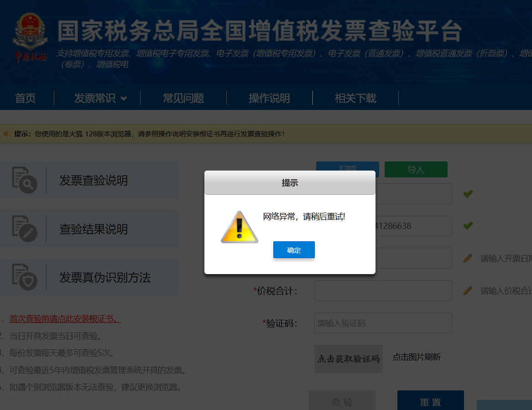Focus the 验证码 input field
Screen dimensions: 532x410
pos(383,323)
